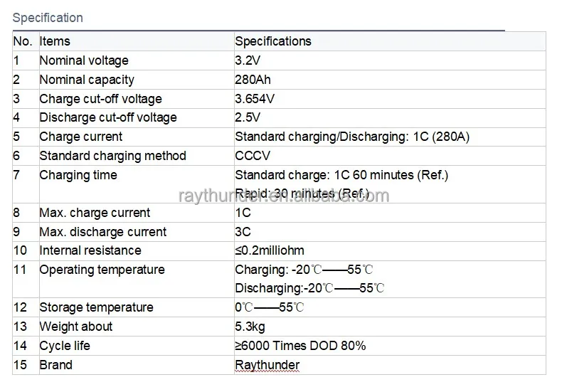Select the 3C value cell
The image size is (567, 392).
(x=243, y=232)
